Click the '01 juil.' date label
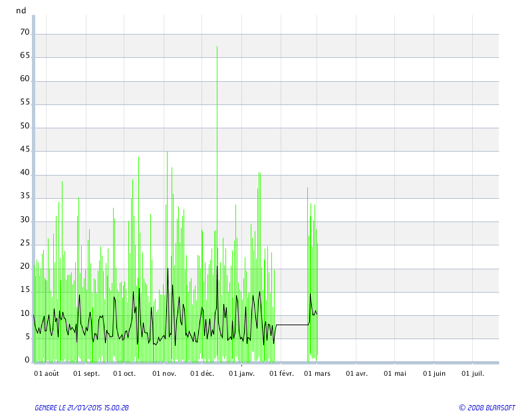This screenshot has height=419, width=532. point(473,374)
